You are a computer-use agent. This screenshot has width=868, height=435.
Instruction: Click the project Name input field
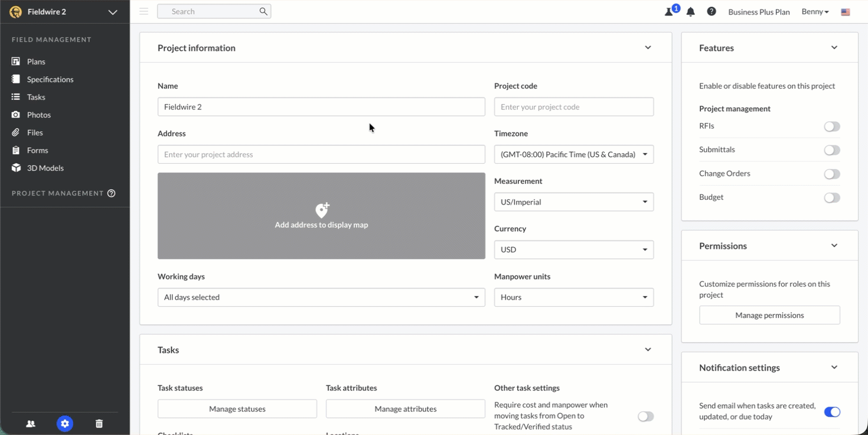click(x=321, y=107)
